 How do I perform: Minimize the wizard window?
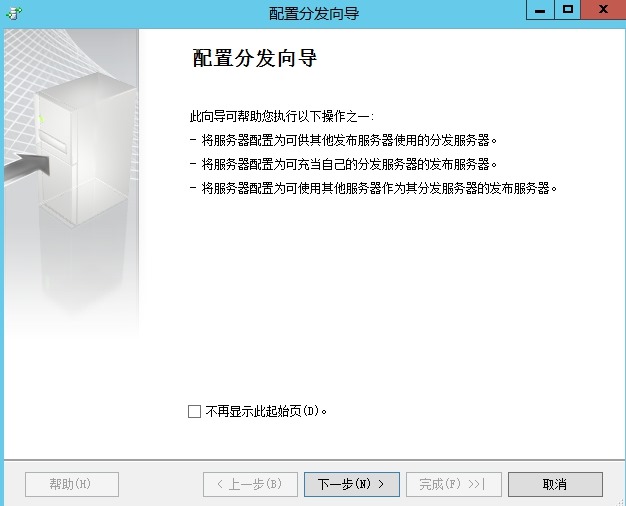pos(541,10)
